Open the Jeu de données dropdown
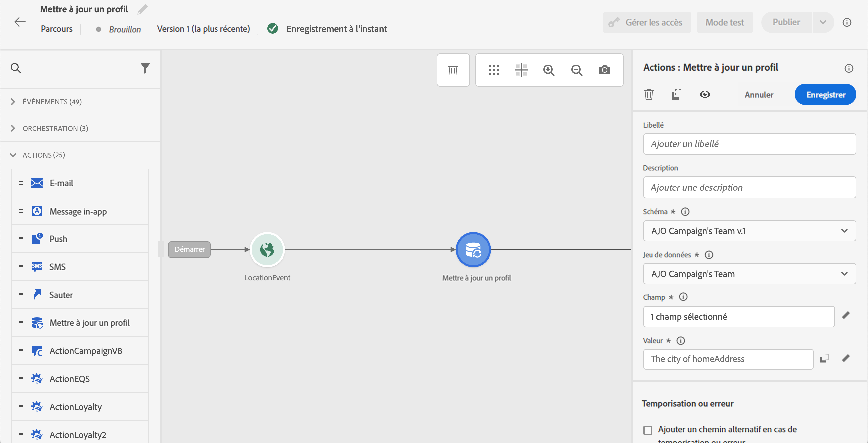 click(749, 274)
